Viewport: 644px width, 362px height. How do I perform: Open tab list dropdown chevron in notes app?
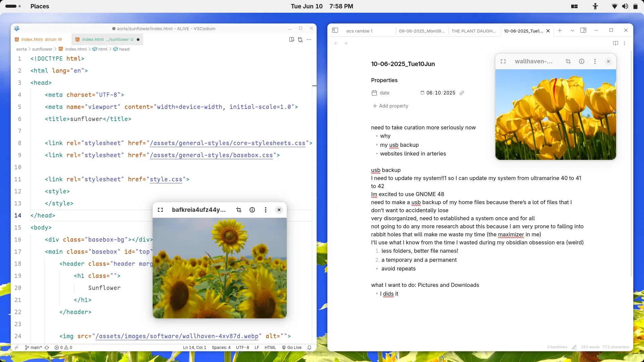pyautogui.click(x=573, y=31)
